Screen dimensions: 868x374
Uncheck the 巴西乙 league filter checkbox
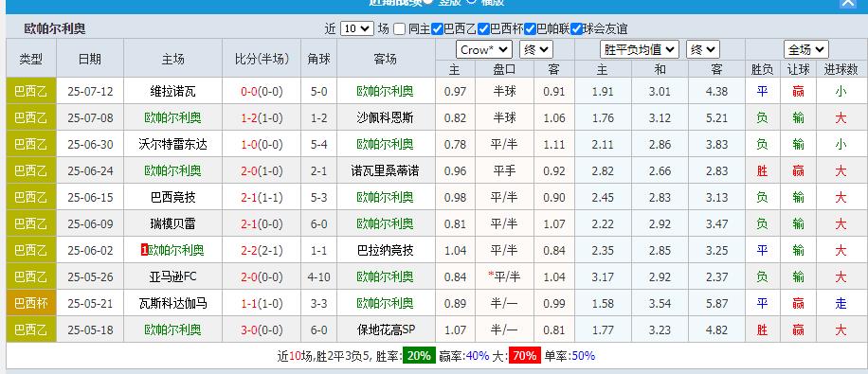(437, 28)
